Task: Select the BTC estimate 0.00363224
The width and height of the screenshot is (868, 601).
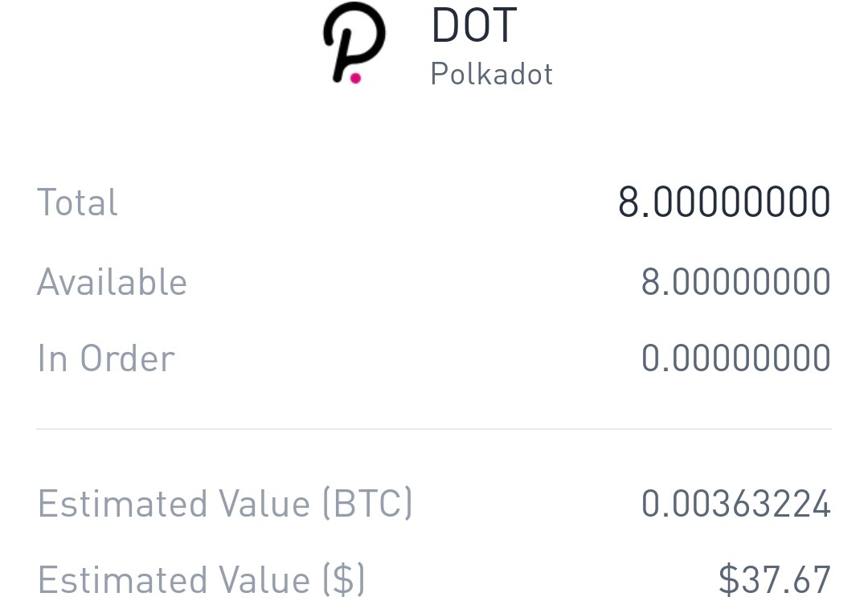Action: click(x=735, y=504)
